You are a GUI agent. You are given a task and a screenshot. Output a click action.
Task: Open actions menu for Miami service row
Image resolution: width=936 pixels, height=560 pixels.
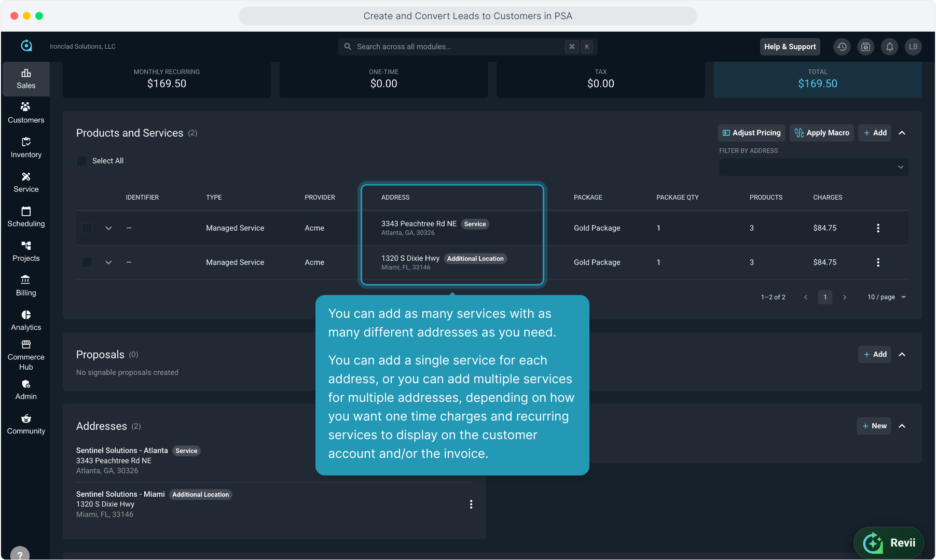click(878, 262)
